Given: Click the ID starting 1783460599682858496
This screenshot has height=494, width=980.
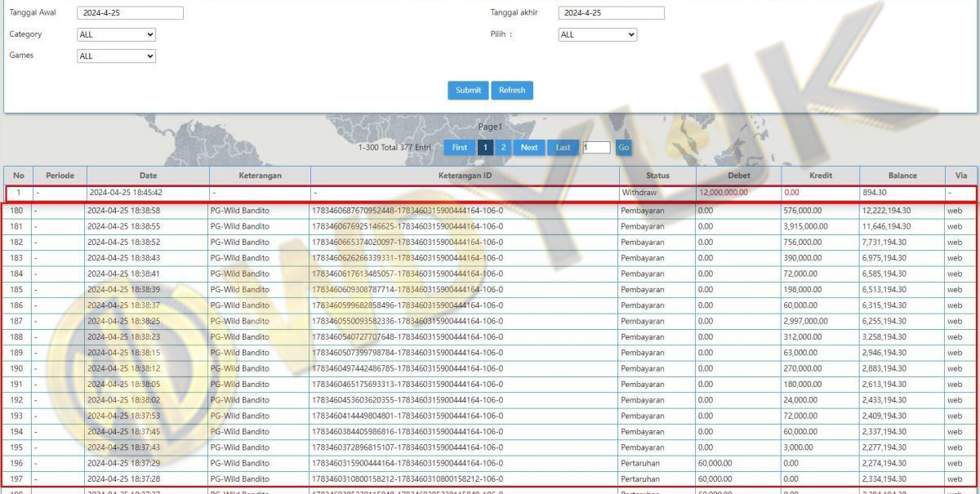Looking at the screenshot, I should point(408,305).
